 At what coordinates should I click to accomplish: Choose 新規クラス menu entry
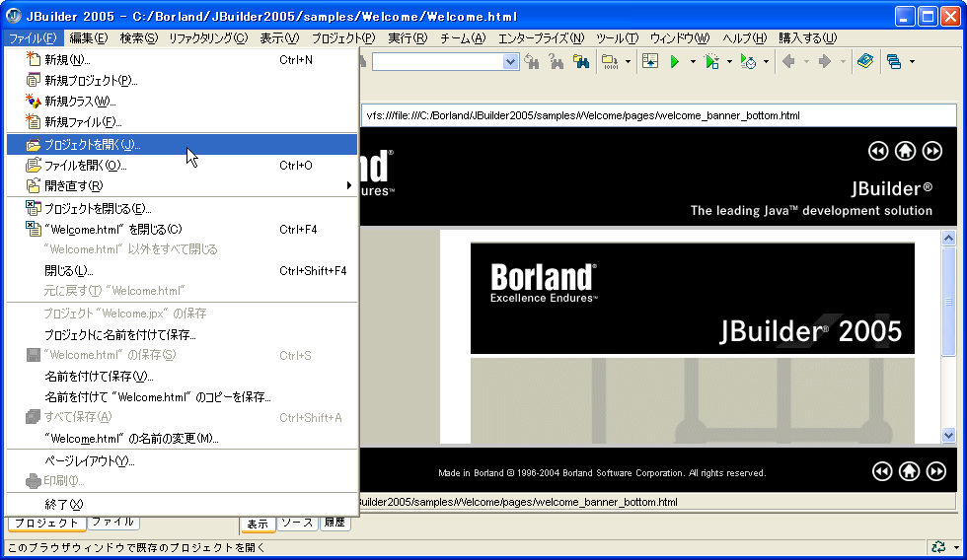coord(79,102)
